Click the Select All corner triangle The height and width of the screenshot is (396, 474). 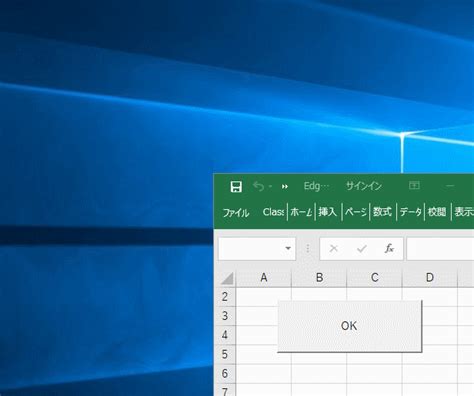click(227, 278)
